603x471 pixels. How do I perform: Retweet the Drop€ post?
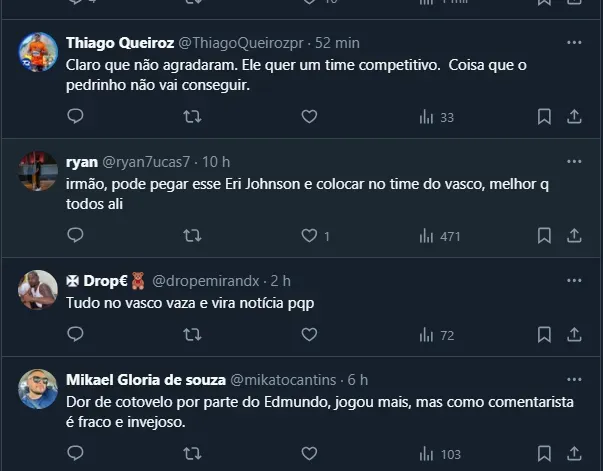click(192, 334)
